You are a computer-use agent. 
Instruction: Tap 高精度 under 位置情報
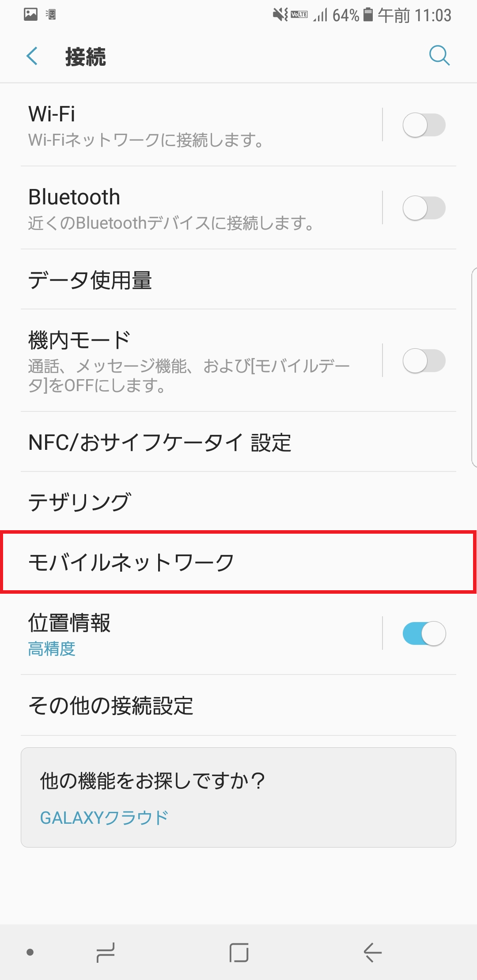click(x=51, y=649)
